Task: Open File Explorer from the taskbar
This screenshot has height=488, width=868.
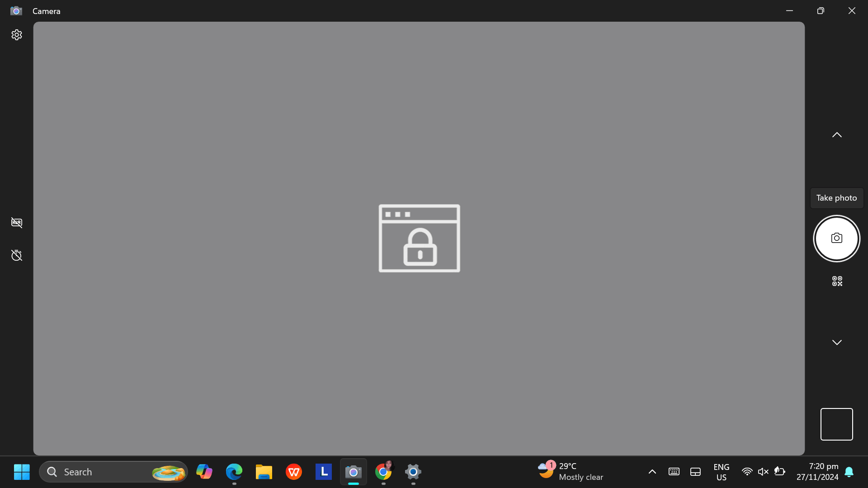Action: click(x=264, y=472)
